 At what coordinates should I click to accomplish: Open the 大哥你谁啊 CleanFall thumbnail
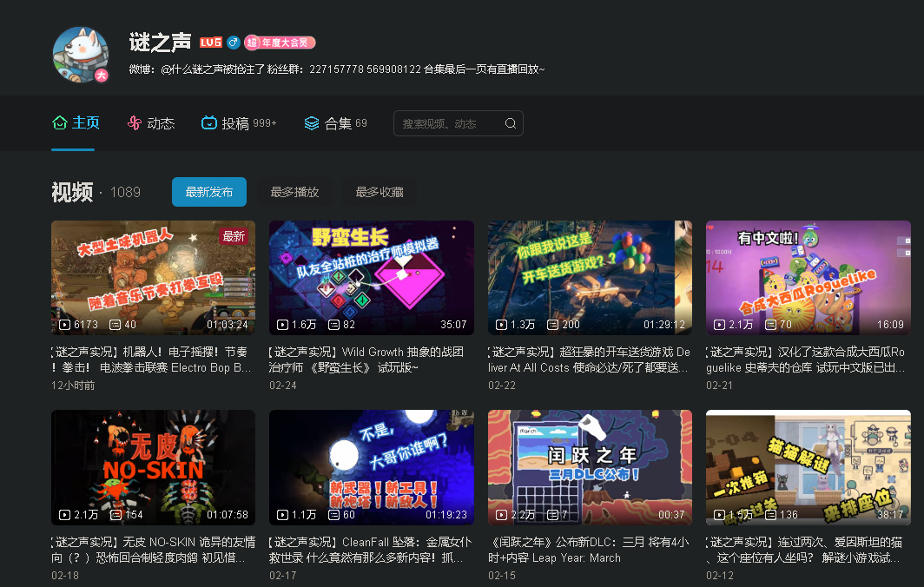click(372, 467)
